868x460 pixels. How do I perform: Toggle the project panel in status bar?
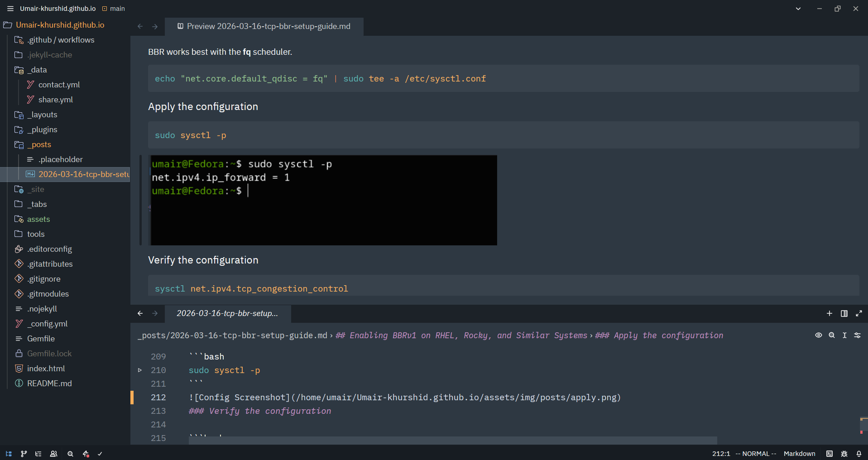tap(9, 454)
